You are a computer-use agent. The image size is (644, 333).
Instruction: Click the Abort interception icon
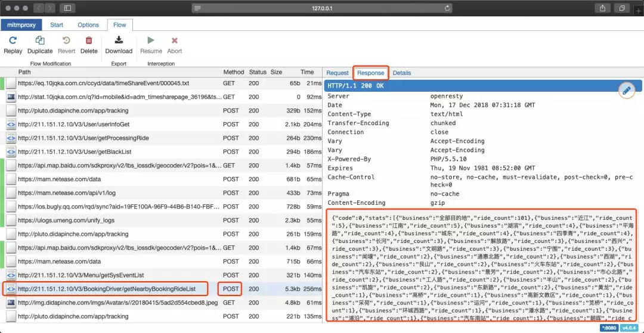175,40
